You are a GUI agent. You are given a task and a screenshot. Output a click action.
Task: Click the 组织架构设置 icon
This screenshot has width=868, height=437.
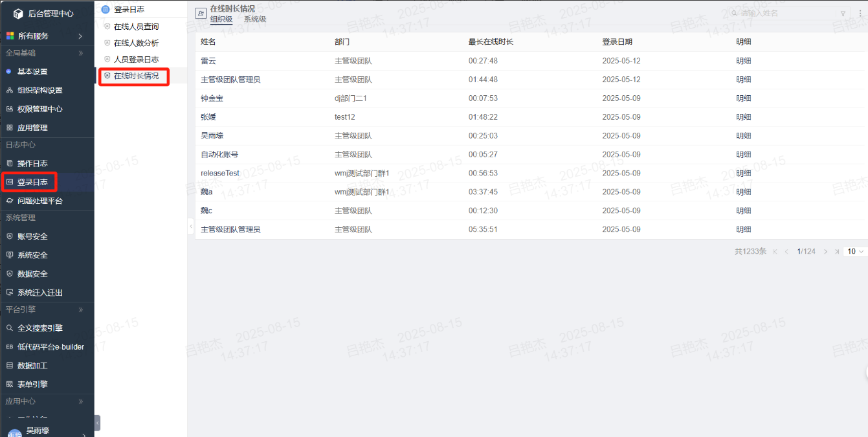(9, 91)
